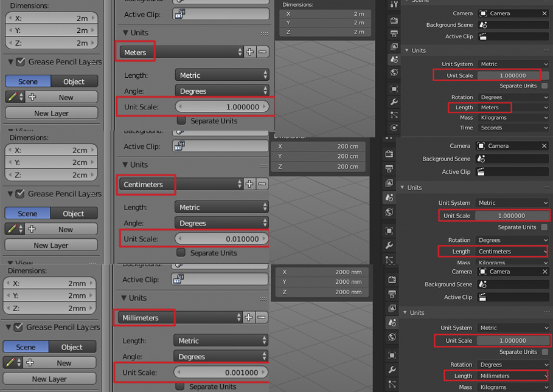Toggle Separate Units under Unit Scale 0.010000

tap(181, 252)
